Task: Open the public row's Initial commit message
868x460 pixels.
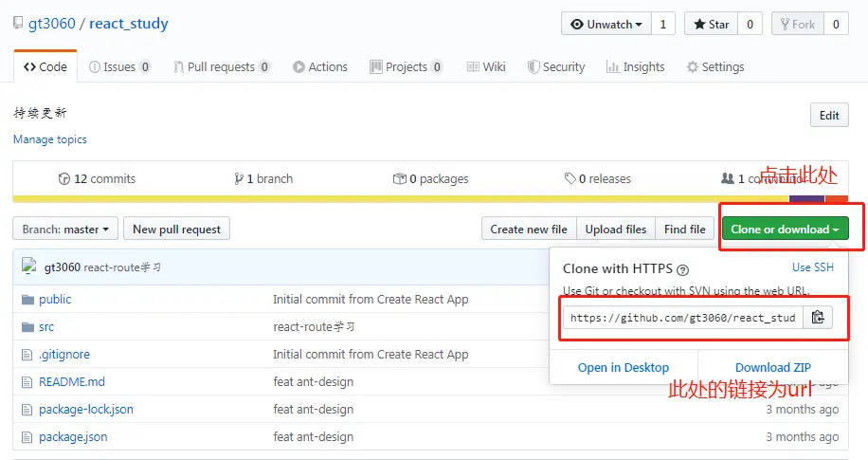Action: [371, 300]
